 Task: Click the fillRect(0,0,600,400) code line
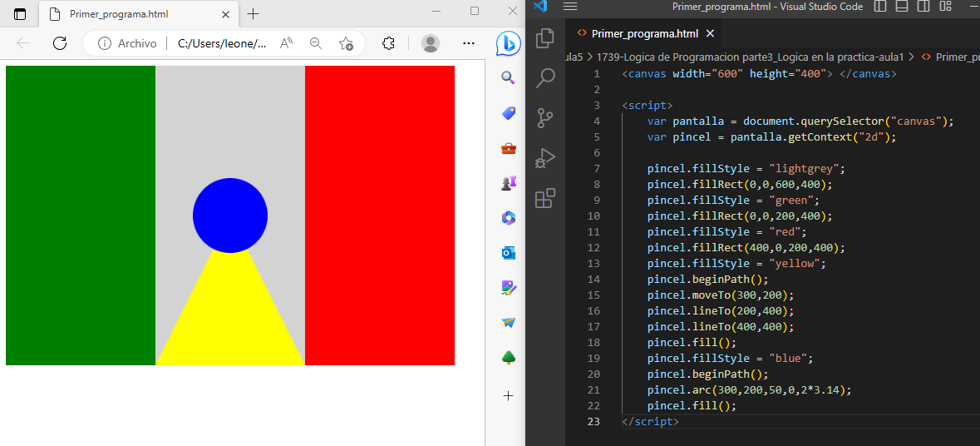pyautogui.click(x=740, y=185)
